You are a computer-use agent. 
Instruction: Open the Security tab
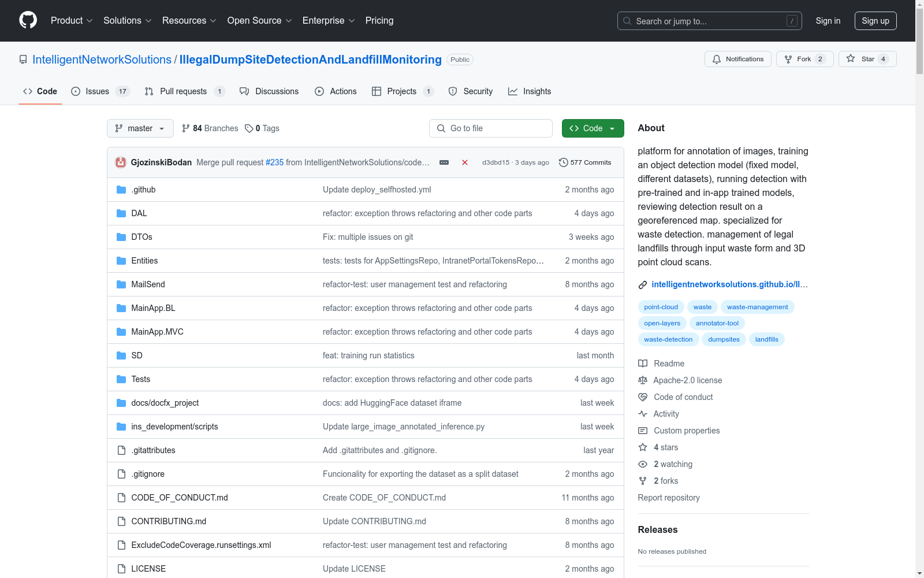click(471, 91)
